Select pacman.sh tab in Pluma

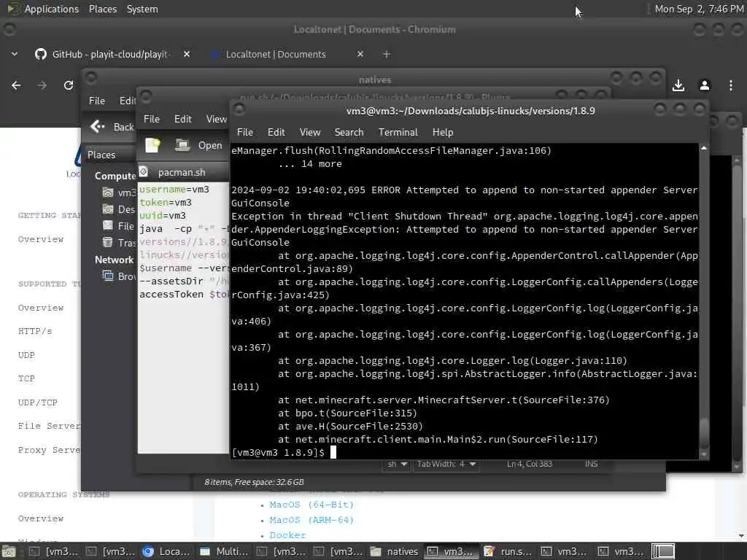tap(182, 172)
